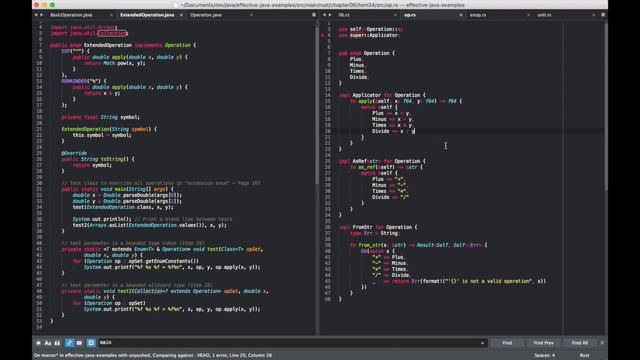Click the Rust syntax selector in status bar
This screenshot has height=360, width=640.
pos(584,356)
